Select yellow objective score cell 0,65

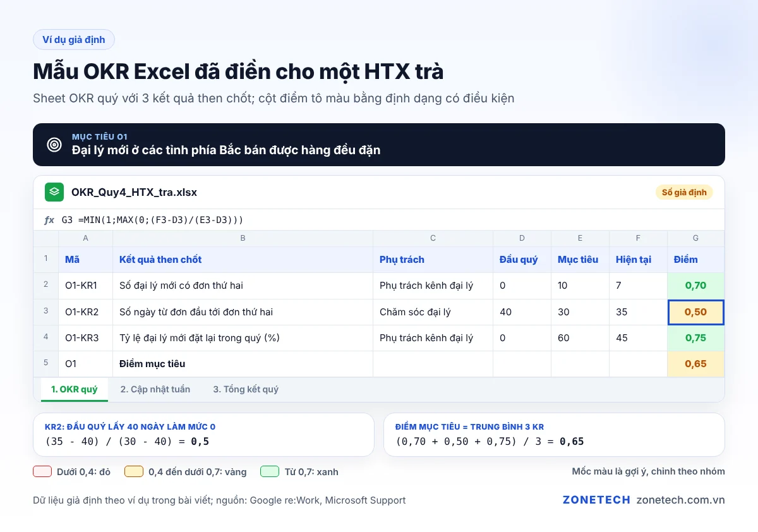(x=695, y=364)
